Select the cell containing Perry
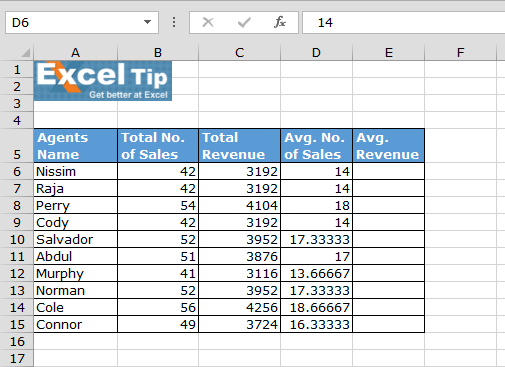505x367 pixels. tap(76, 205)
